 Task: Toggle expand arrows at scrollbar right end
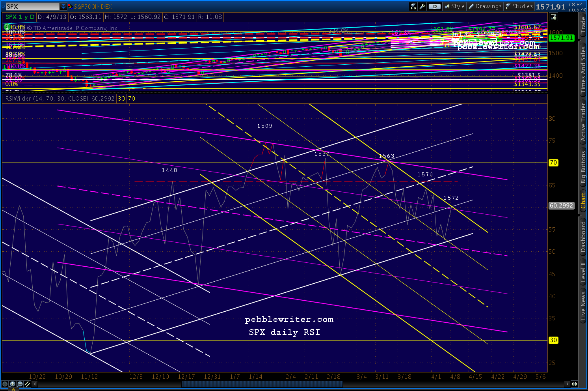pyautogui.click(x=574, y=384)
